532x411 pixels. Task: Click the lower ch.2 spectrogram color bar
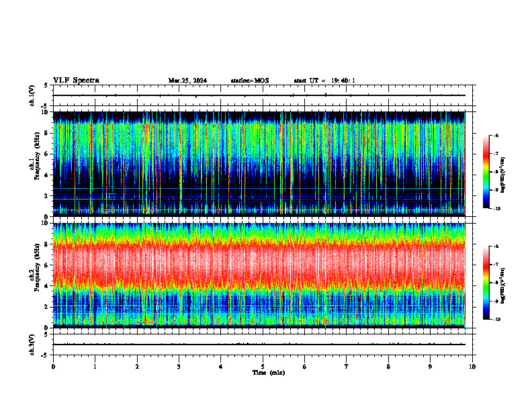(486, 283)
